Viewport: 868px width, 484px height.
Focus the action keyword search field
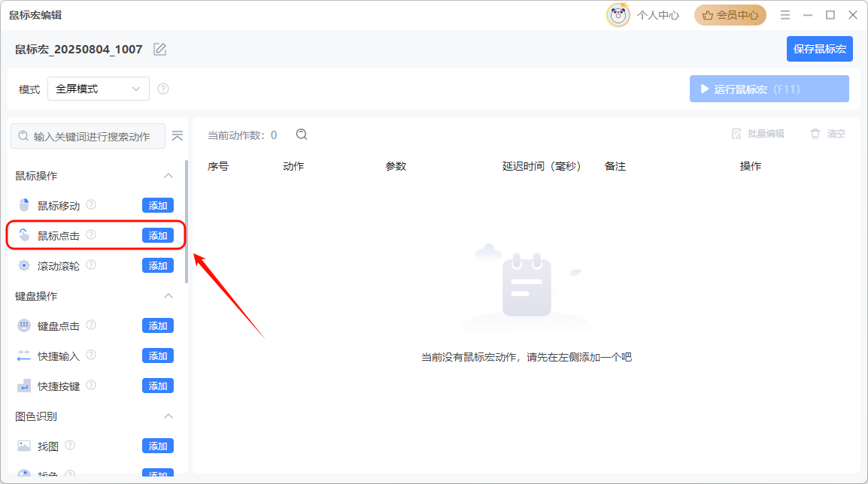point(88,136)
